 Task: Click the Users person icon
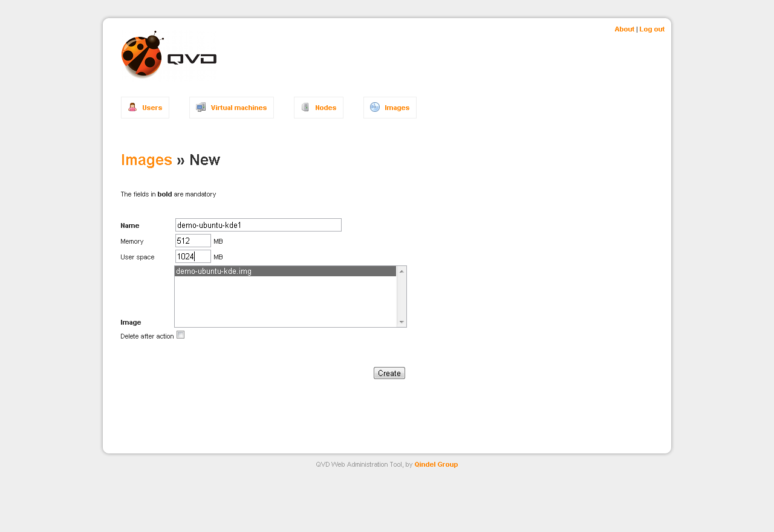[x=132, y=107]
